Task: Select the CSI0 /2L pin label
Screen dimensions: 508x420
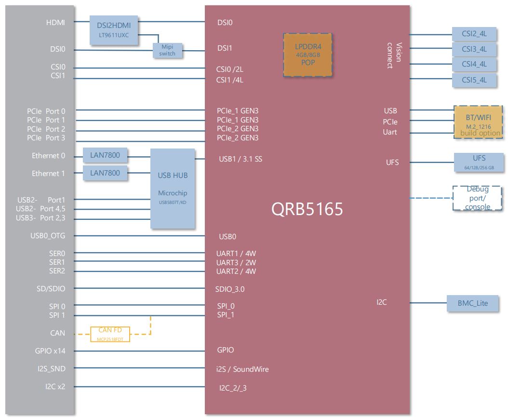Action: point(230,69)
